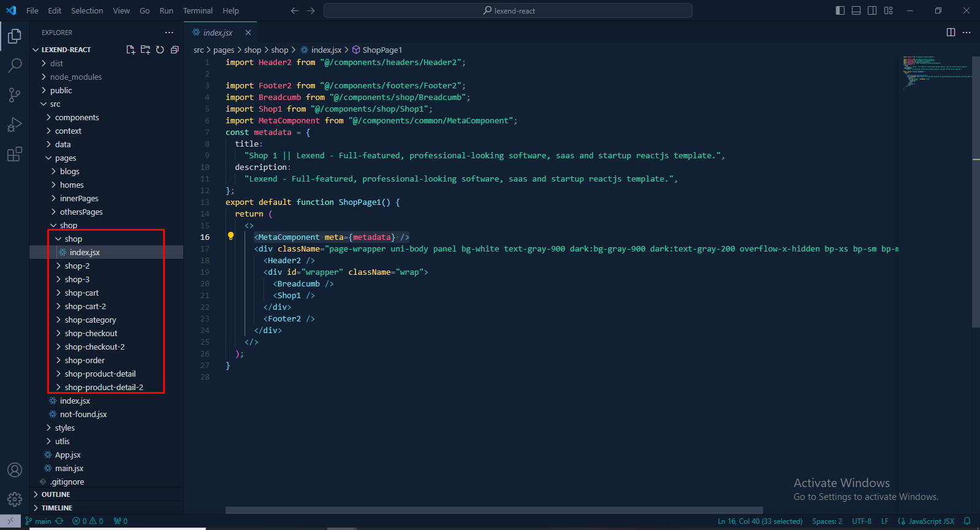Toggle the bottom panel visibility
Screen dimensions: 980x530
856,10
